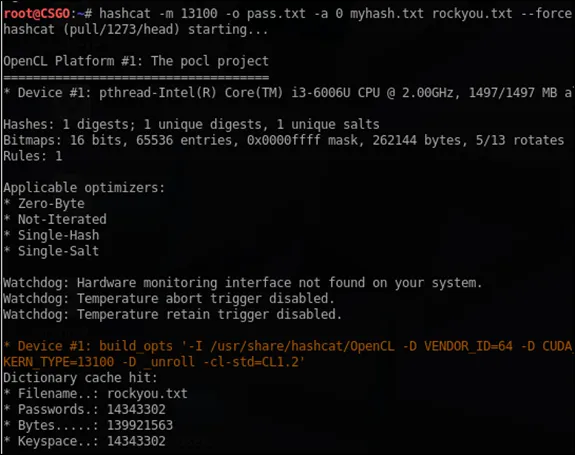Click the 'Applicable optimizers:' heading
Viewport: 575px width, 455px height.
pos(84,188)
